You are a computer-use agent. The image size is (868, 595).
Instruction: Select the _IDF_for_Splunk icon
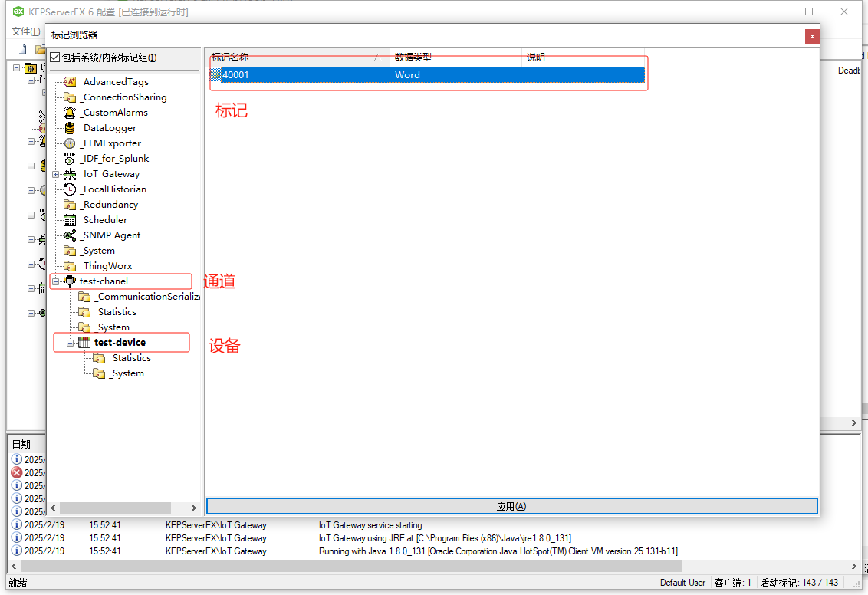[x=70, y=159]
